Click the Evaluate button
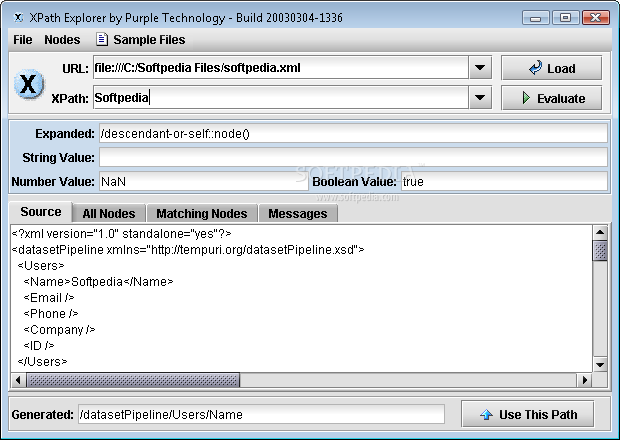 pyautogui.click(x=552, y=98)
